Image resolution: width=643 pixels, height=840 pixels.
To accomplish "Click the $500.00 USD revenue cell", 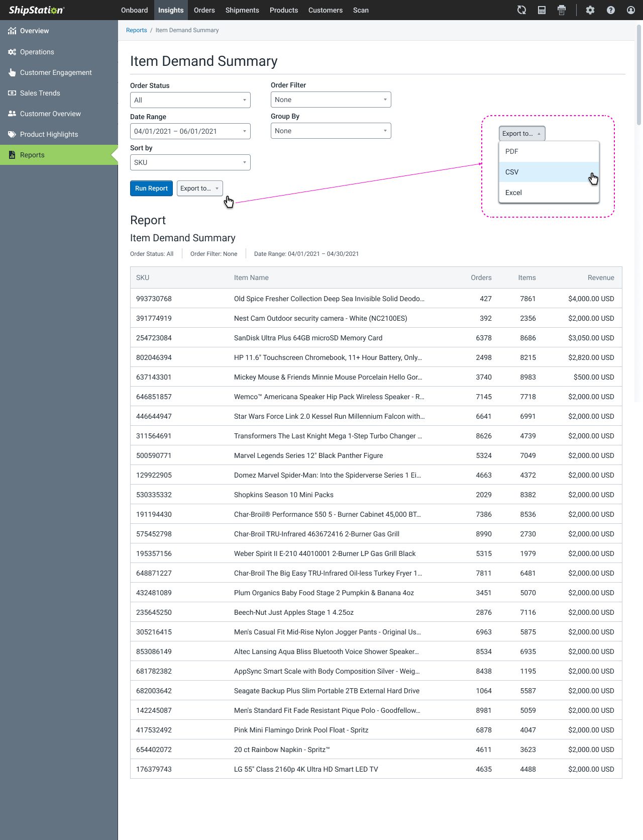I will 594,377.
